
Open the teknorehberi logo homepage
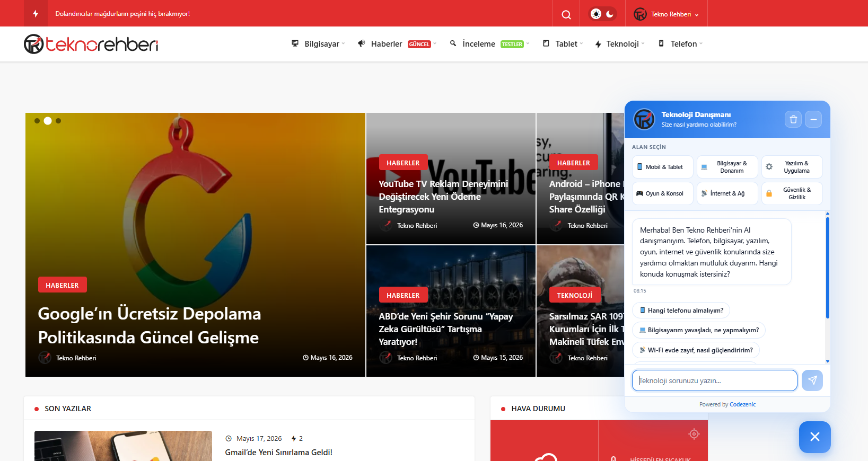[x=91, y=44]
